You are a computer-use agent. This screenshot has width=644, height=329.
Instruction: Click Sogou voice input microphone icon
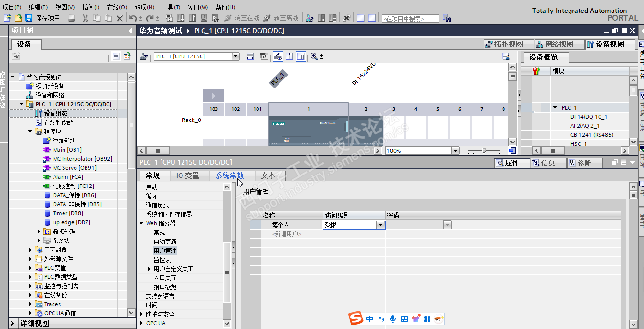393,319
